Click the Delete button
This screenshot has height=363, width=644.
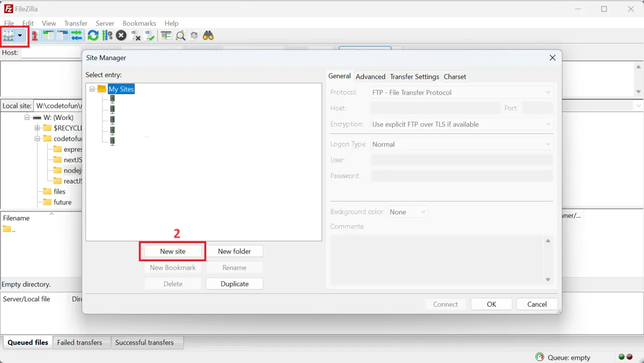(173, 284)
